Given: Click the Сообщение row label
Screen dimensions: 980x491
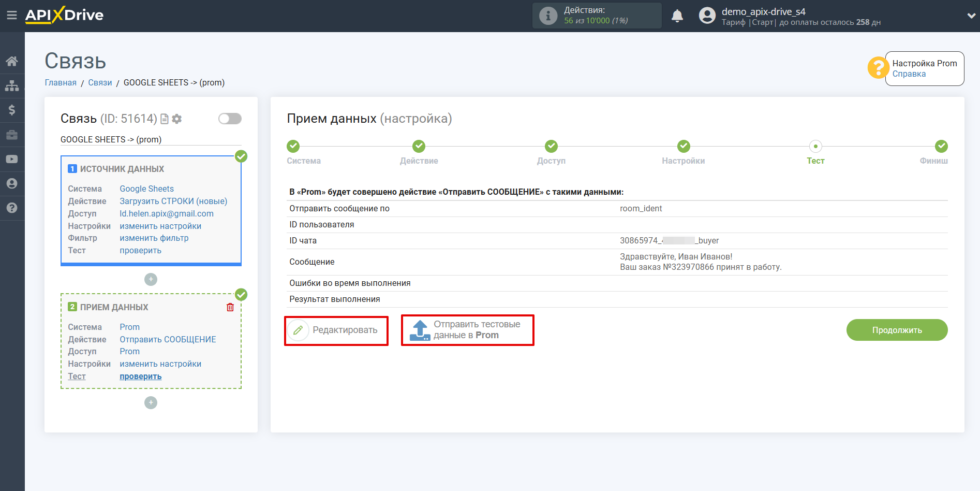Looking at the screenshot, I should (311, 262).
